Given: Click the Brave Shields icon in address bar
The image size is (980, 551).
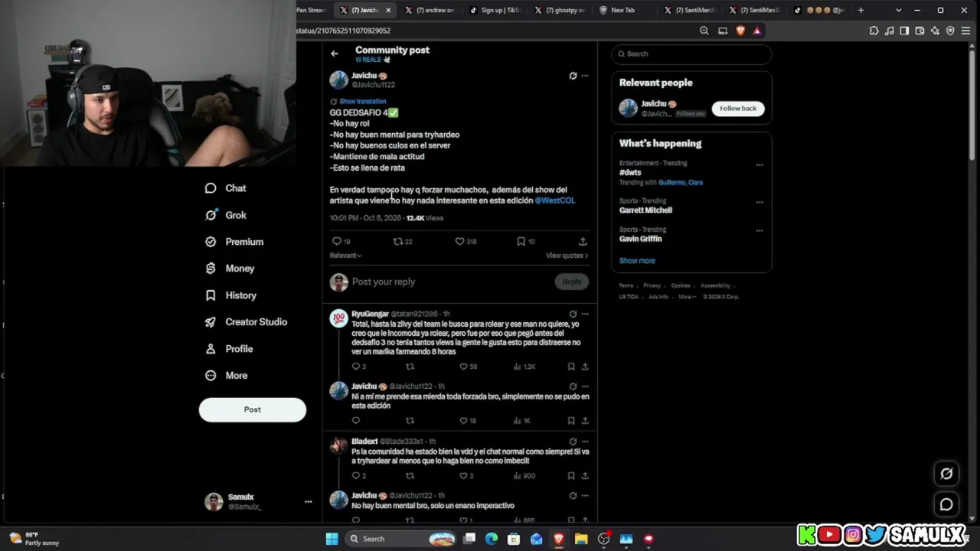Looking at the screenshot, I should (740, 31).
